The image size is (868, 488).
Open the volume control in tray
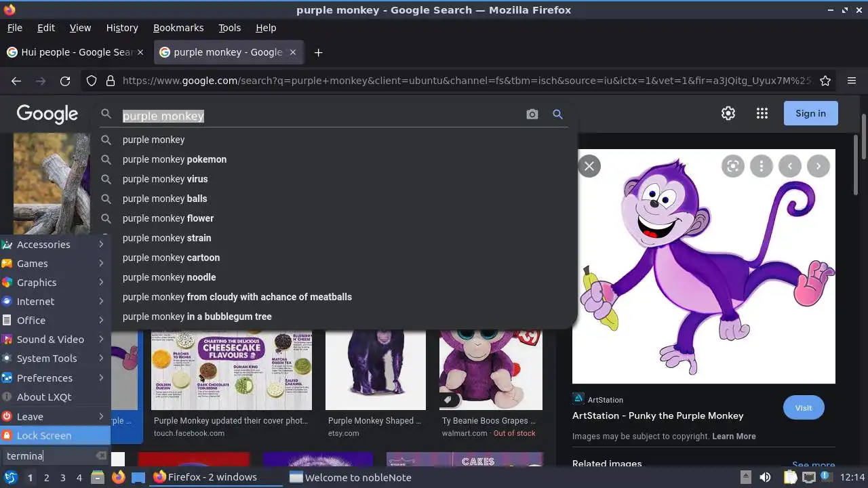tap(765, 477)
